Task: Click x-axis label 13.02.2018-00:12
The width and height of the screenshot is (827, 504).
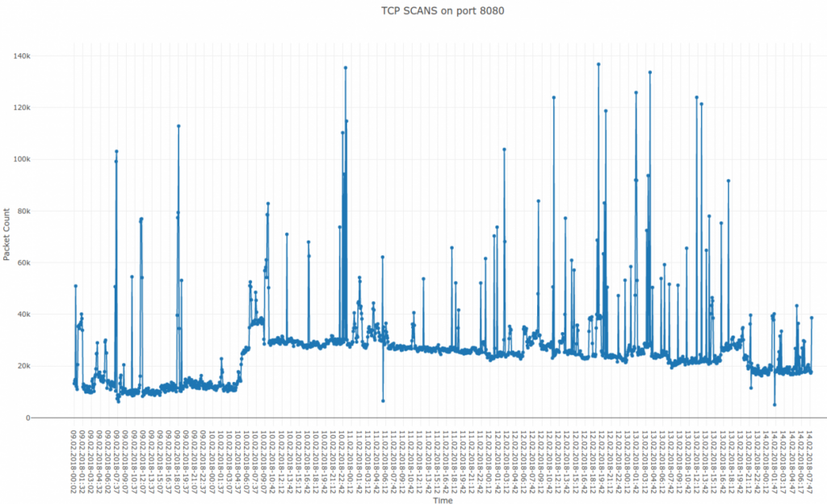Action: [628, 462]
